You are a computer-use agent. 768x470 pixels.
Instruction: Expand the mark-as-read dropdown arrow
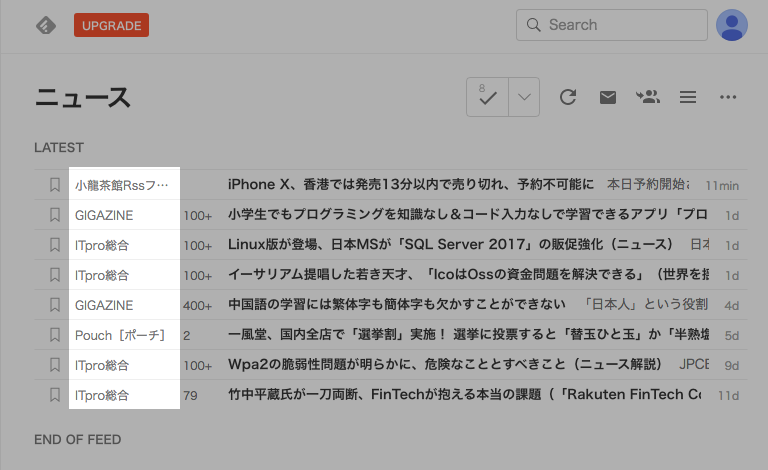pyautogui.click(x=524, y=97)
